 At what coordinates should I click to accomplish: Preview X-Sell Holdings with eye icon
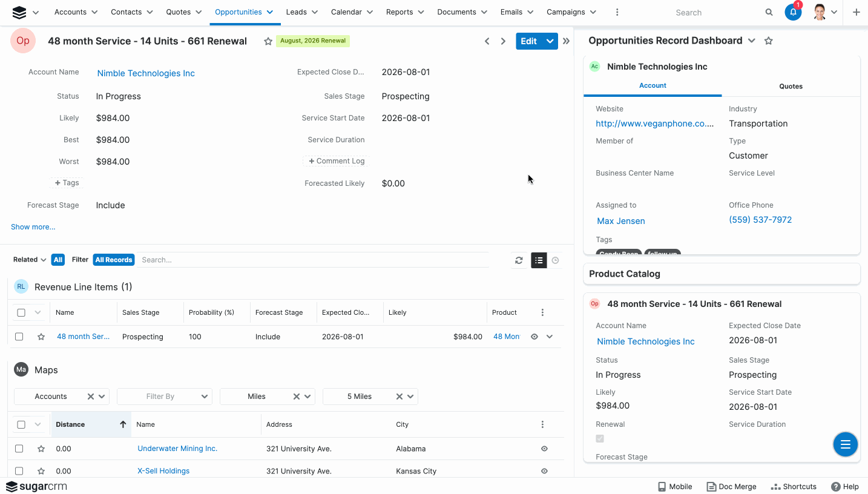click(x=544, y=471)
